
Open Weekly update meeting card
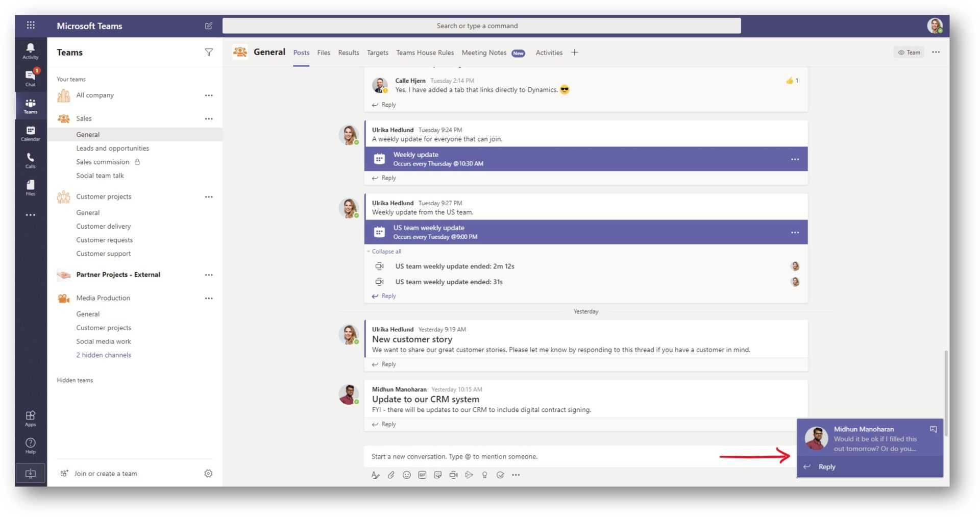coord(585,159)
